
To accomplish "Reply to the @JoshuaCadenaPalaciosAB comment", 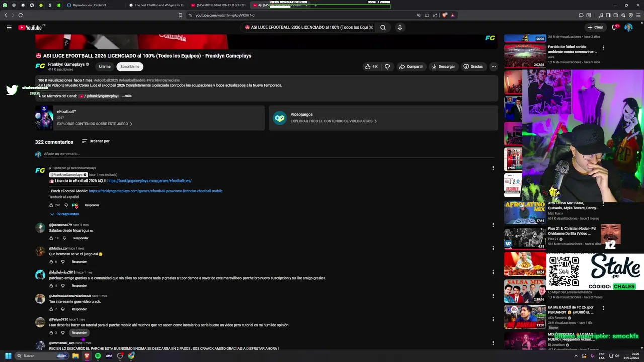I will 79,309.
